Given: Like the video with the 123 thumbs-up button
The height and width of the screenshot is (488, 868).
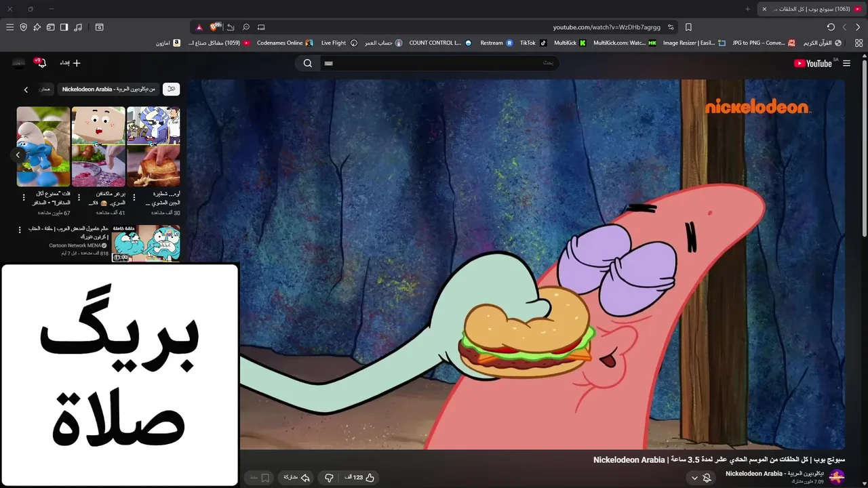Looking at the screenshot, I should click(x=360, y=477).
